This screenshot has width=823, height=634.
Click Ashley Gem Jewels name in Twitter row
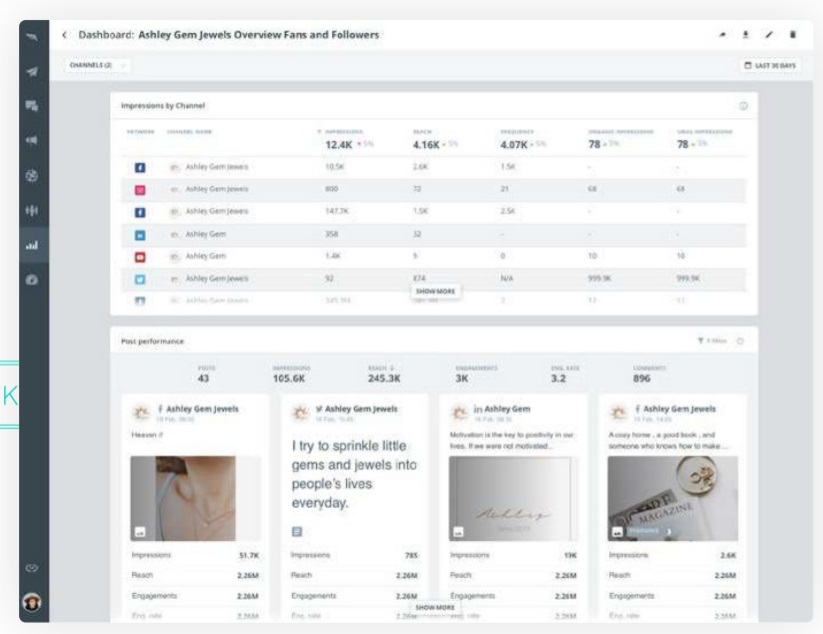[x=217, y=279]
